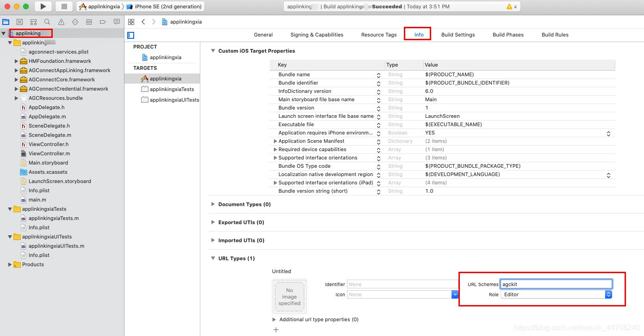Add a URL type with plus button

pyautogui.click(x=276, y=330)
